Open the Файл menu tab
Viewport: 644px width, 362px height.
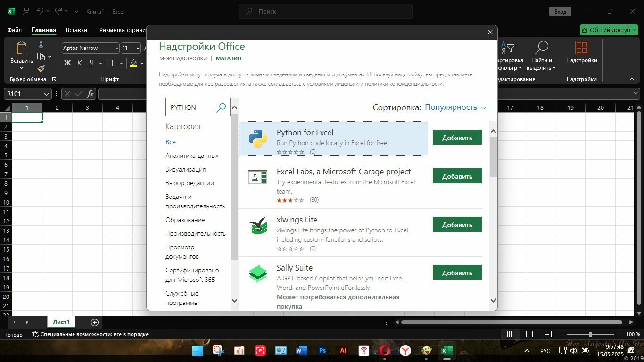pos(15,30)
